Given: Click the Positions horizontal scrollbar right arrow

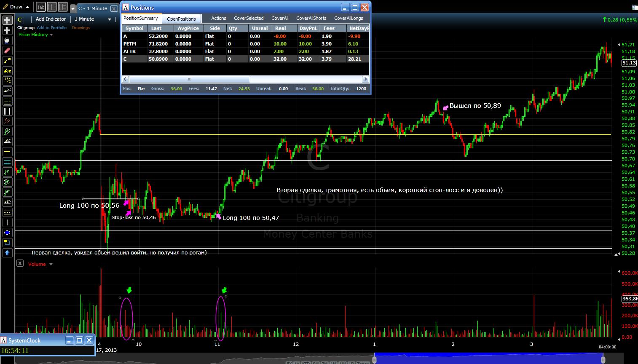Looking at the screenshot, I should 365,79.
